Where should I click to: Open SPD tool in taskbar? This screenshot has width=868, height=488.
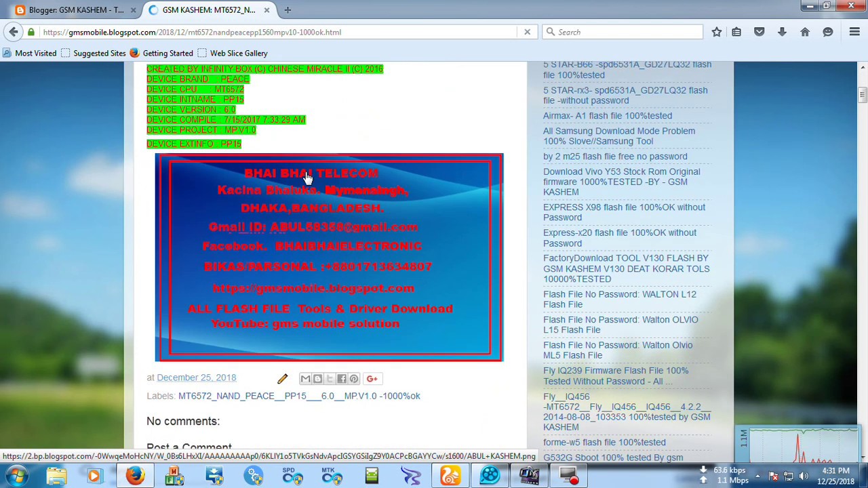point(292,476)
